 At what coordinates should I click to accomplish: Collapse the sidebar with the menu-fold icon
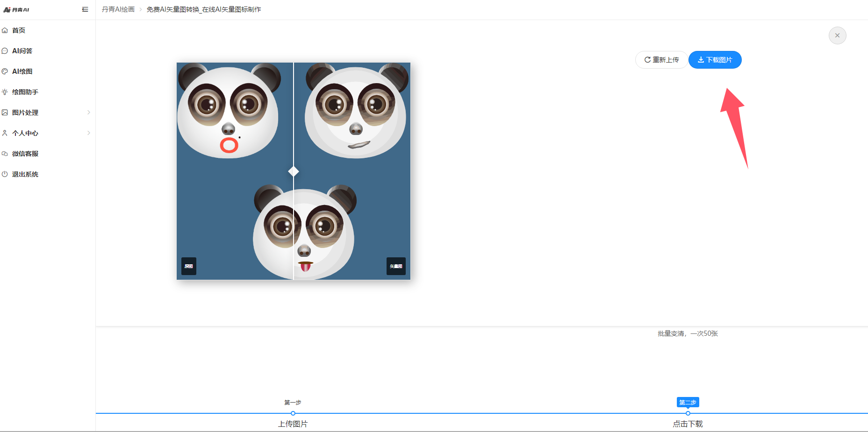point(85,9)
